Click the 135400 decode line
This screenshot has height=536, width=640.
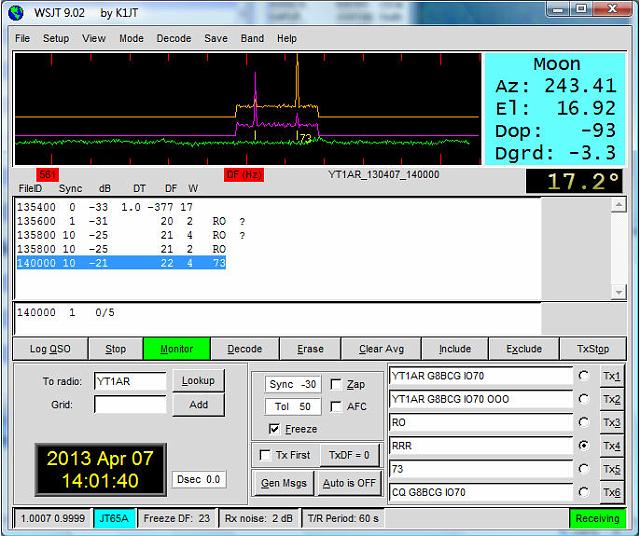coord(105,207)
